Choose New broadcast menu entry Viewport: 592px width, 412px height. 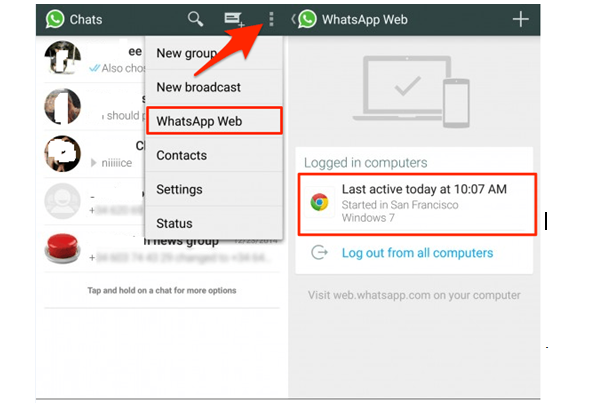click(x=214, y=87)
